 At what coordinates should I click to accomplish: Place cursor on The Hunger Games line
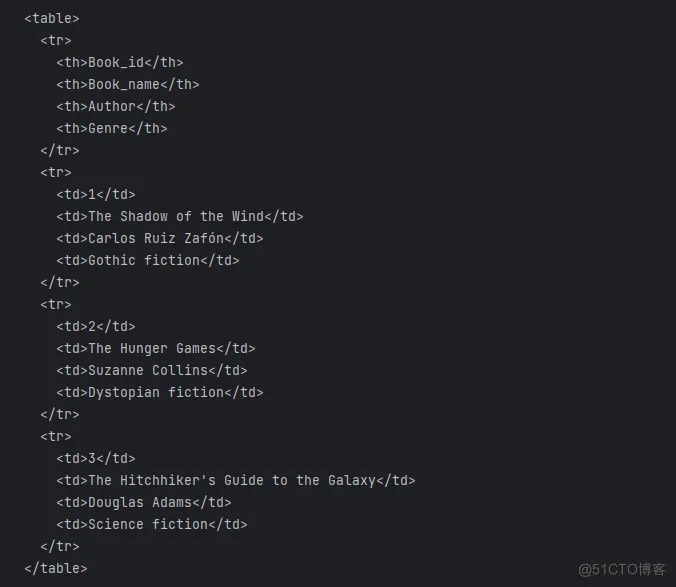tap(155, 348)
